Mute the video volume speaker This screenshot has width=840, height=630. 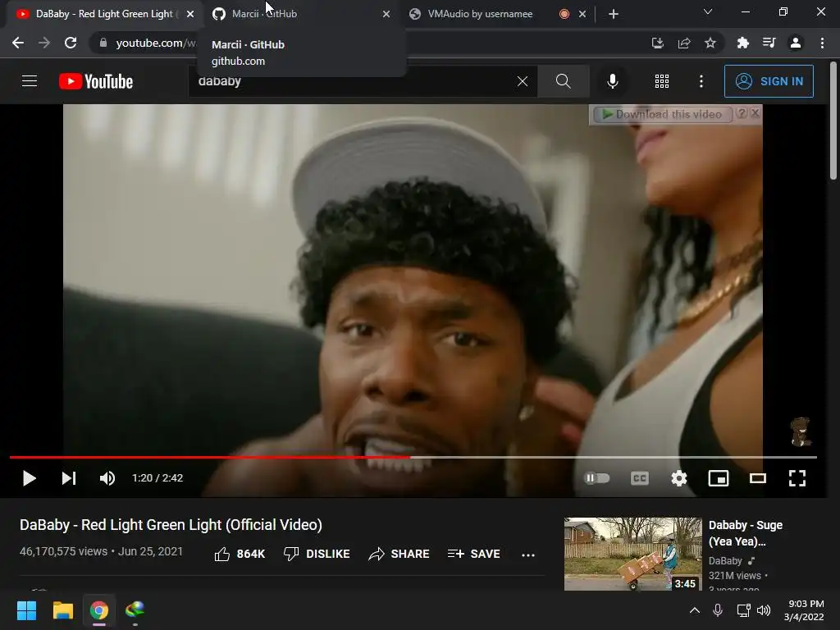pyautogui.click(x=107, y=478)
